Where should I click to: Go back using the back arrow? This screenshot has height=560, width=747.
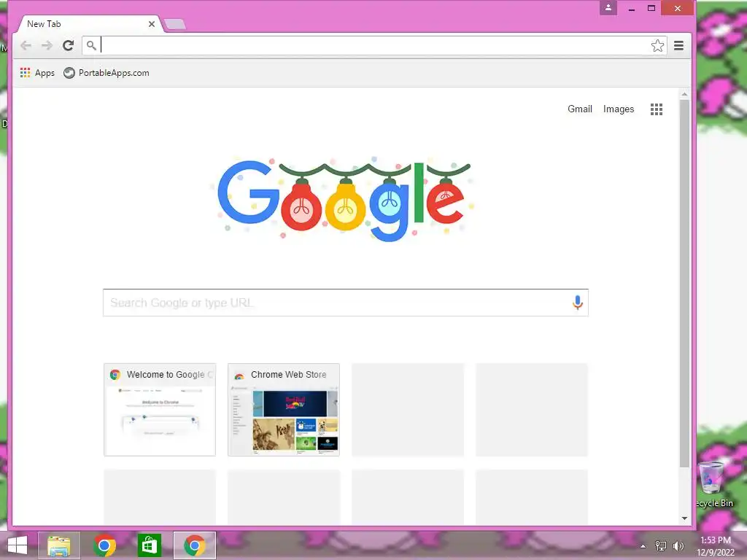coord(26,46)
